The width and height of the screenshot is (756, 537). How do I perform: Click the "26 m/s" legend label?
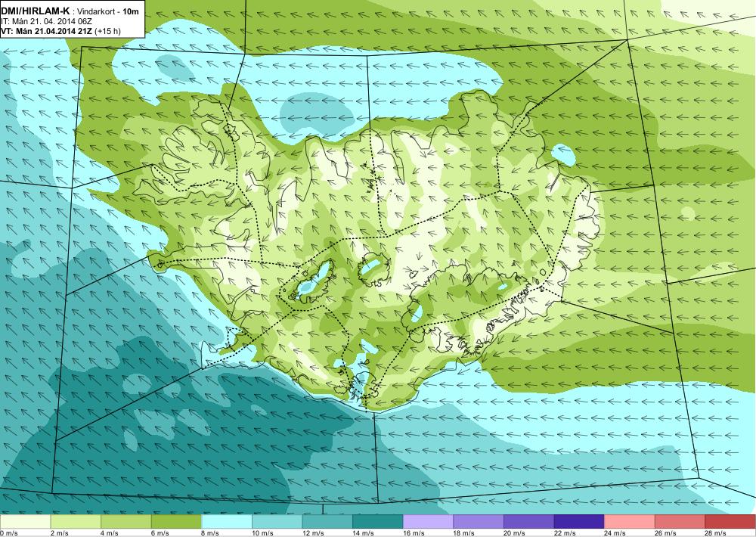click(666, 533)
